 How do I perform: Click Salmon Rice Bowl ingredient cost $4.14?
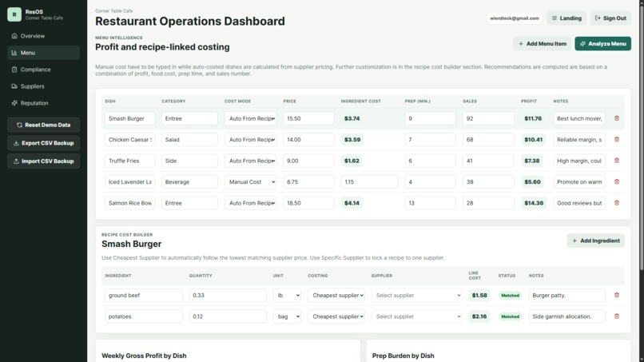click(x=352, y=203)
